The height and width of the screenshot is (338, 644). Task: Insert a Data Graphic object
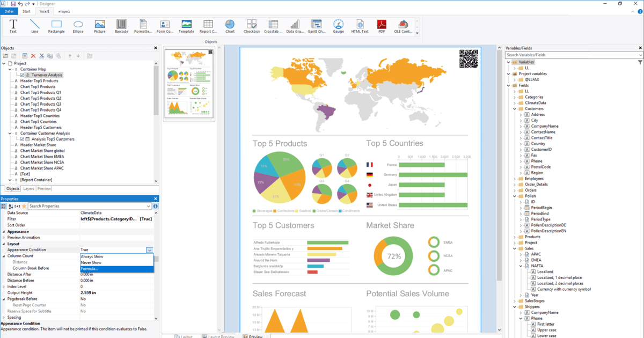(x=295, y=26)
